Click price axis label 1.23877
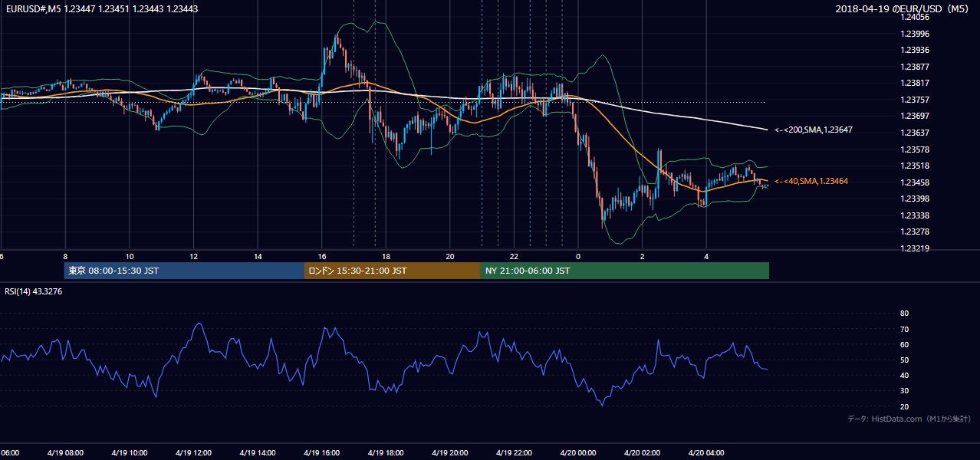This screenshot has height=460, width=980. 916,67
